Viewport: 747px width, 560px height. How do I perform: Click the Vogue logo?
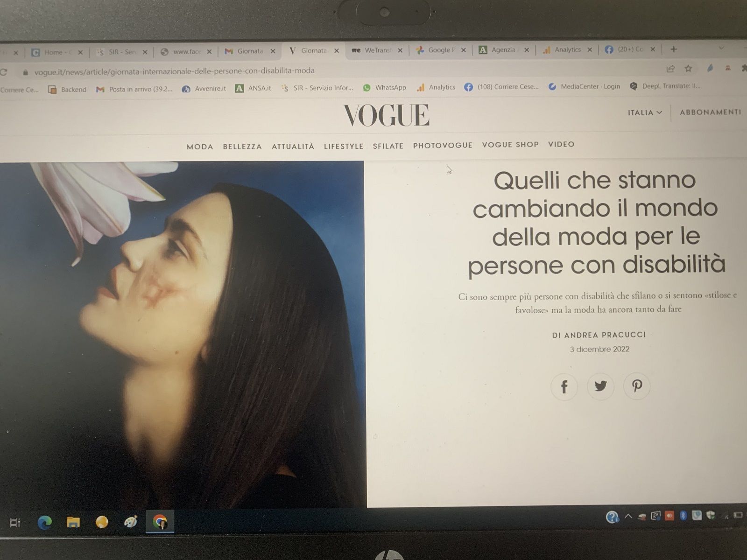[386, 115]
